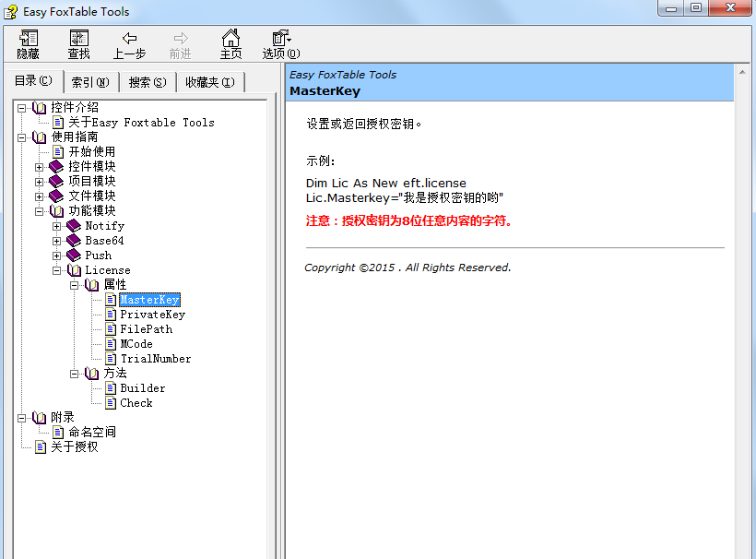Click the purple book icon beside Base64
756x559 pixels.
pyautogui.click(x=74, y=241)
